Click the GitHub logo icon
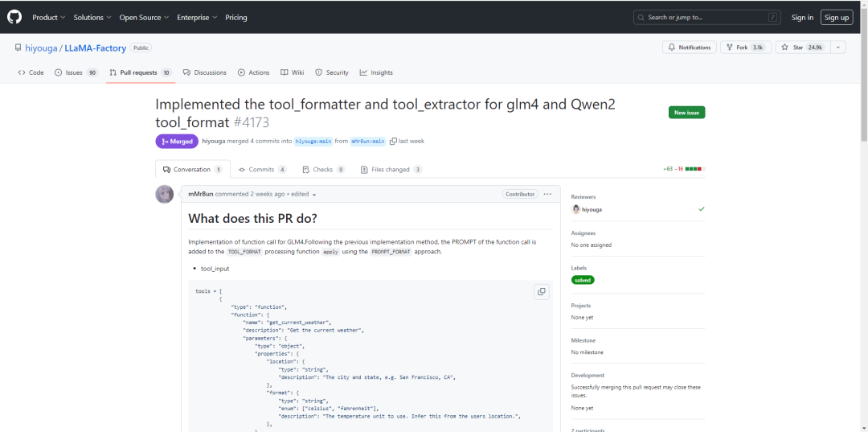This screenshot has width=868, height=432. point(14,17)
